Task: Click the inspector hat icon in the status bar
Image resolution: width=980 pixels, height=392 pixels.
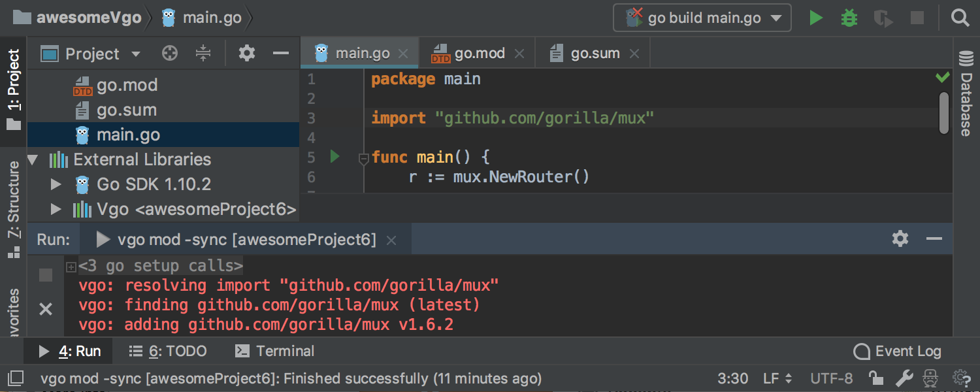Action: pos(932,378)
